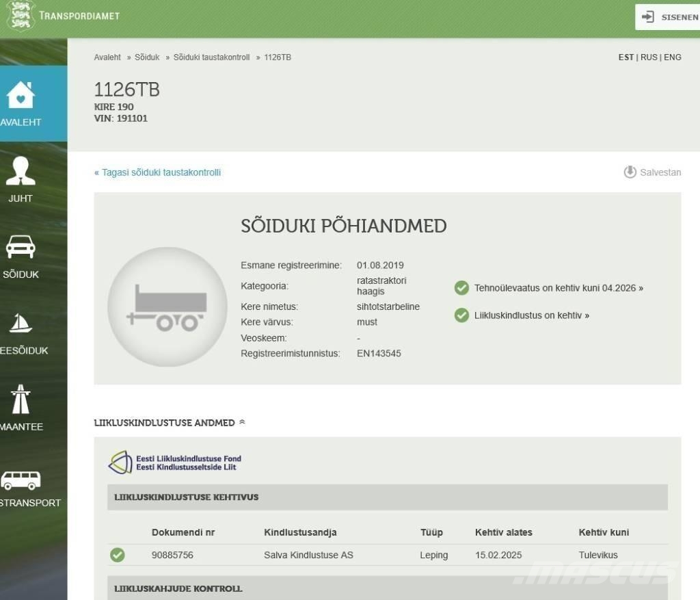Click body colour value must

367,322
